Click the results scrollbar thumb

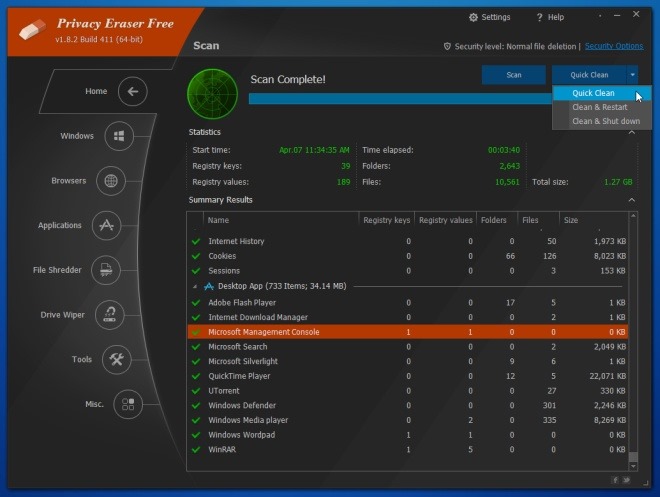point(633,457)
